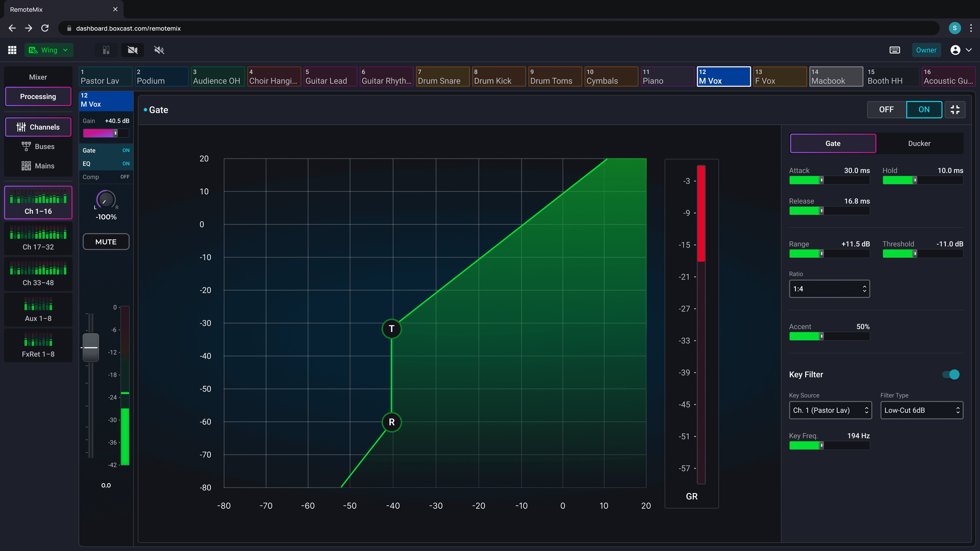Open the Ratio 1:4 dropdown
The height and width of the screenshot is (551, 980).
tap(829, 289)
